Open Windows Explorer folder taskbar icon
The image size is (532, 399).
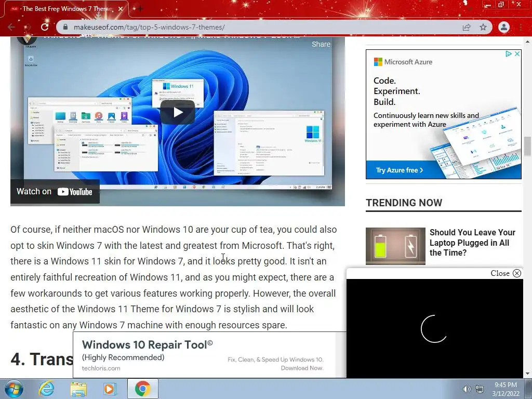tap(78, 389)
